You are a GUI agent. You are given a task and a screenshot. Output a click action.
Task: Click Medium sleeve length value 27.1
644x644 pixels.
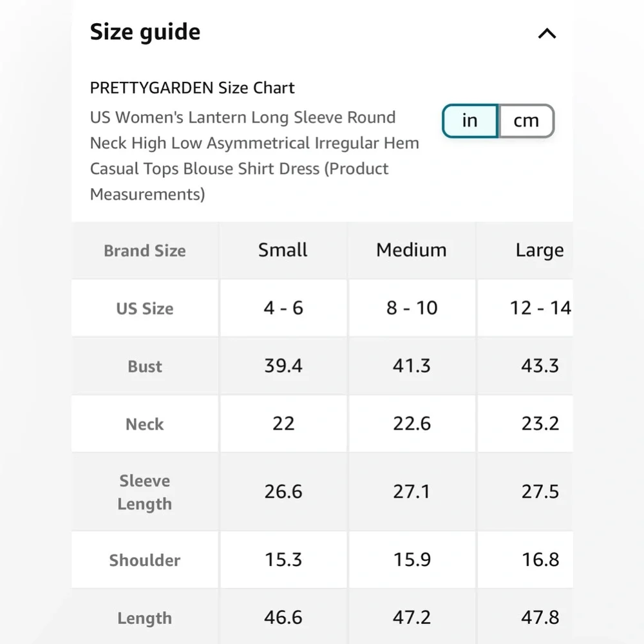point(412,492)
